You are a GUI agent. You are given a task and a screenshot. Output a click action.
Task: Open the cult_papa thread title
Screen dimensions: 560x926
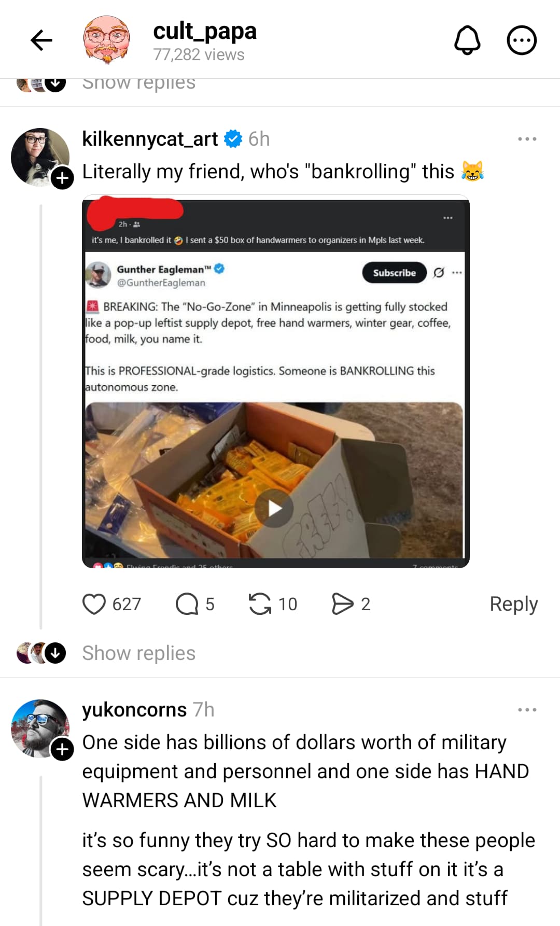204,32
